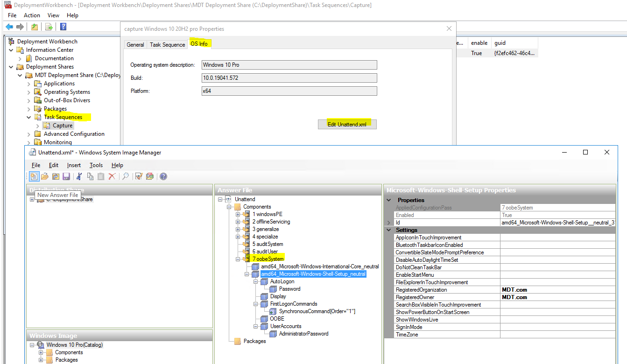The image size is (627, 364).
Task: Open the Insert menu
Action: (74, 165)
